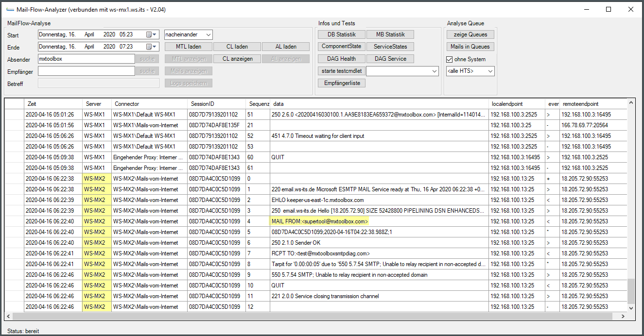Image resolution: width=644 pixels, height=336 pixels.
Task: Select the '250 2.1.0 Sender OK' cell
Action: click(379, 243)
